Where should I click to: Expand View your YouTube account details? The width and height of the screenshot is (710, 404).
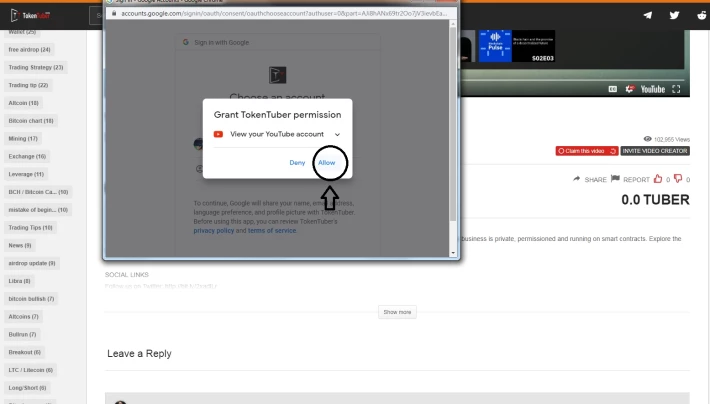pyautogui.click(x=337, y=135)
